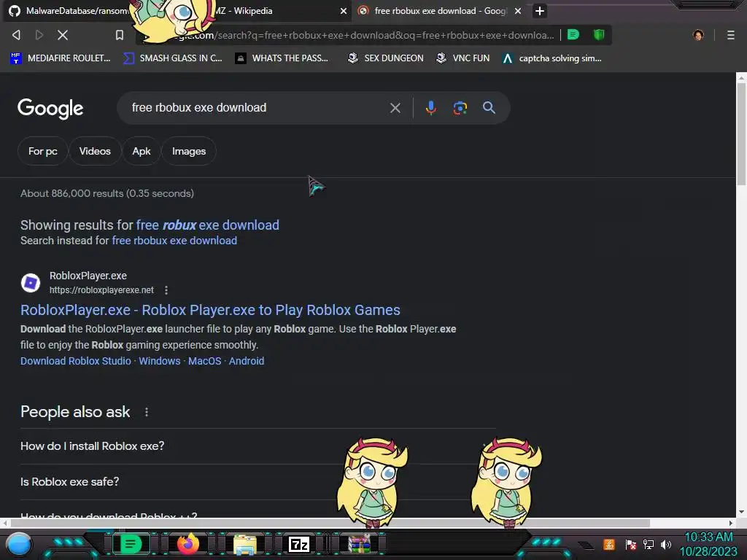Click the volume speaker tray icon
This screenshot has width=747, height=560.
point(665,544)
